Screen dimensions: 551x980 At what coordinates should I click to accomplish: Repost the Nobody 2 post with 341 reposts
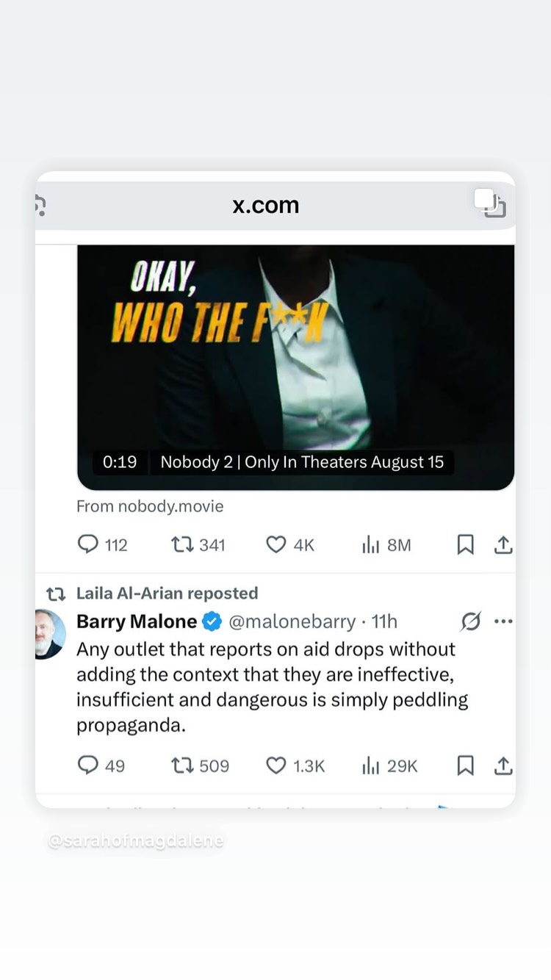point(198,544)
